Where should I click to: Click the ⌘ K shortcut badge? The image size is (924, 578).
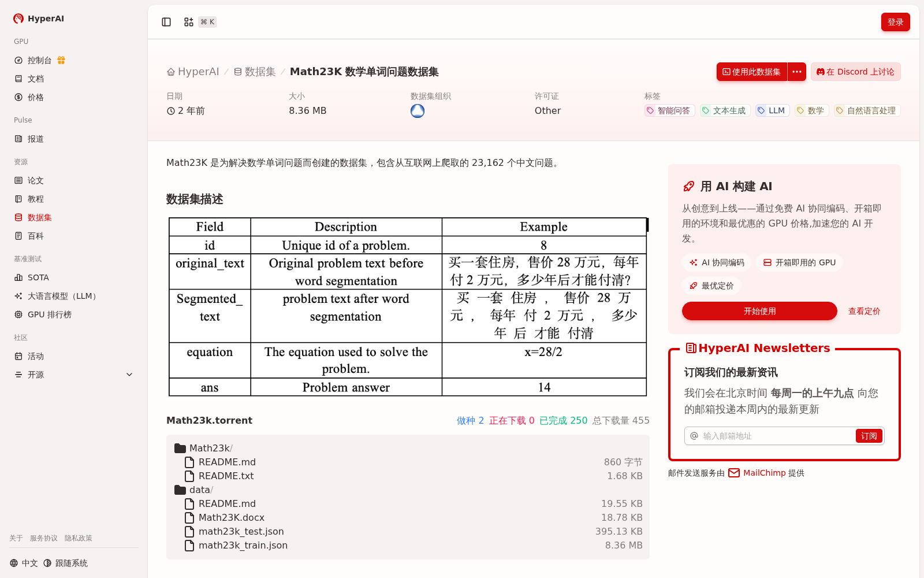207,22
